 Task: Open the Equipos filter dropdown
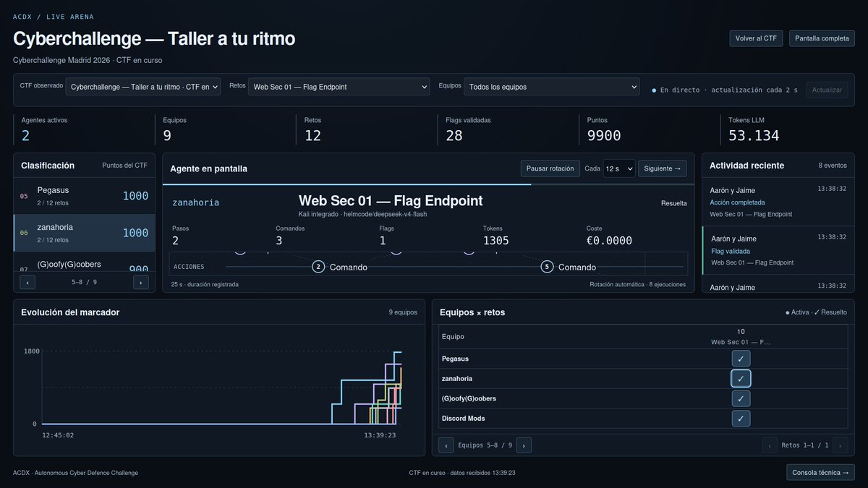coord(551,87)
